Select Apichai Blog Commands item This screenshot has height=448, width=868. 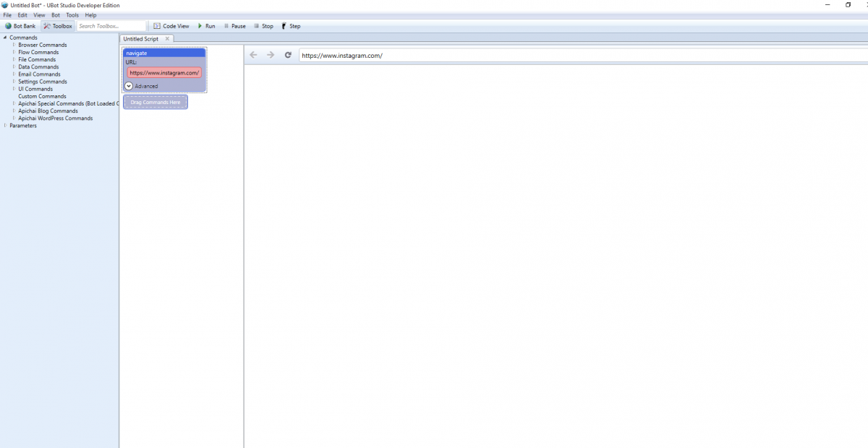click(48, 111)
